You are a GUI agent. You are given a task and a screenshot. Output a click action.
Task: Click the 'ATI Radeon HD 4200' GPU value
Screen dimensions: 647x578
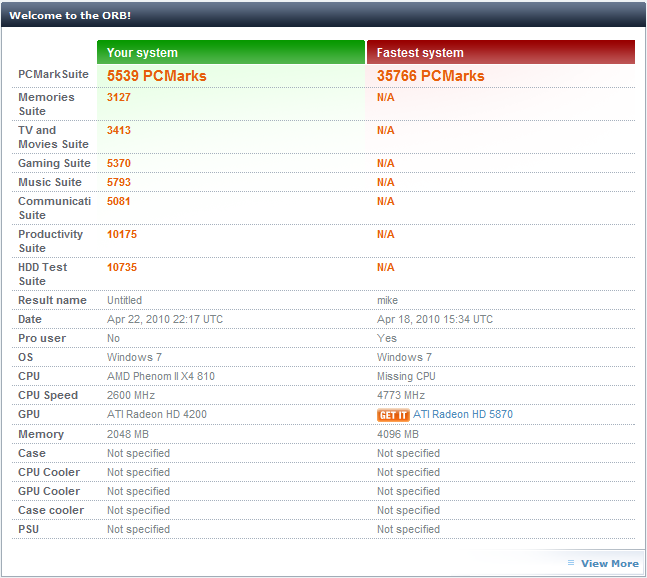click(x=157, y=414)
